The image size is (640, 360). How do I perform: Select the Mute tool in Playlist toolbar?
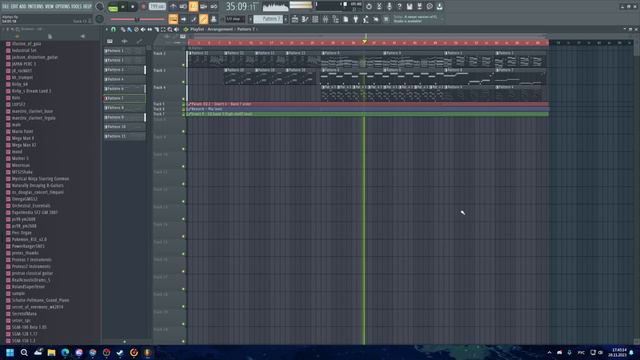143,29
